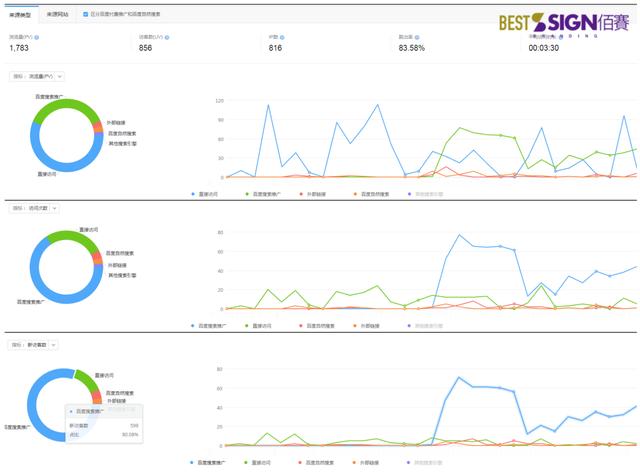Open the 来源类型 tab
Screen dimensions: 640x473
pos(20,15)
